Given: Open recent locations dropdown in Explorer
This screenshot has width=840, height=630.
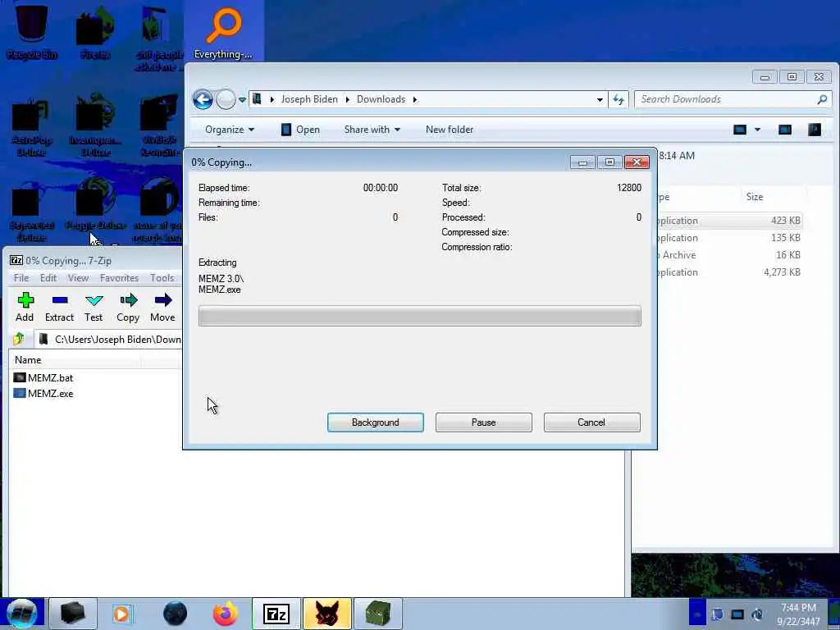Looking at the screenshot, I should pos(242,99).
